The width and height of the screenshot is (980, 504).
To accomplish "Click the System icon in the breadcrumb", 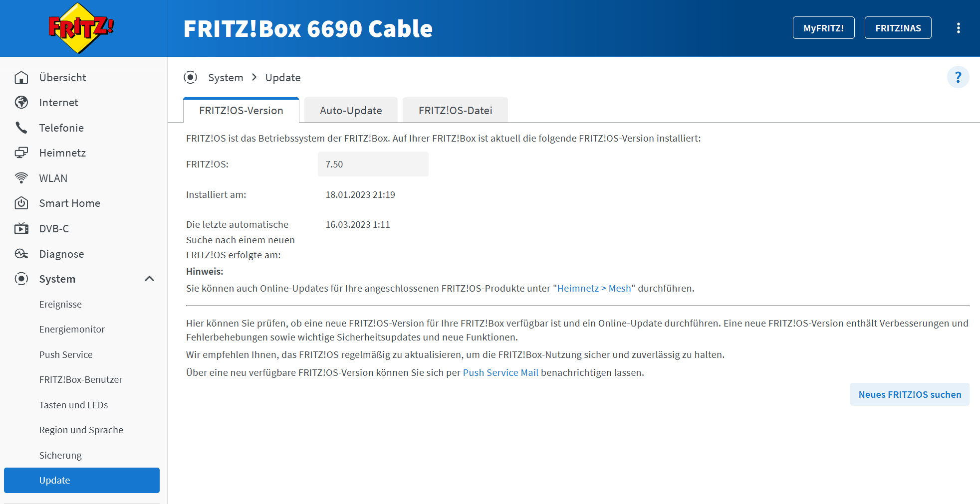I will [191, 77].
